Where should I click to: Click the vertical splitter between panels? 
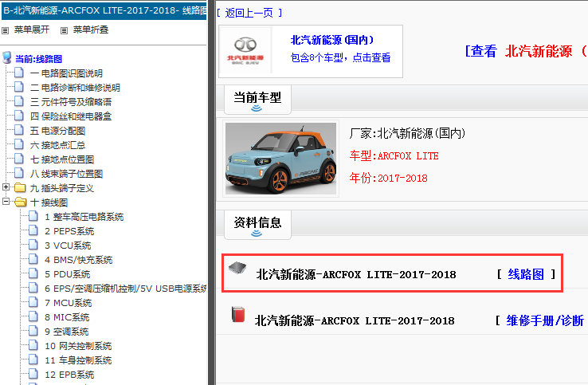click(212, 193)
